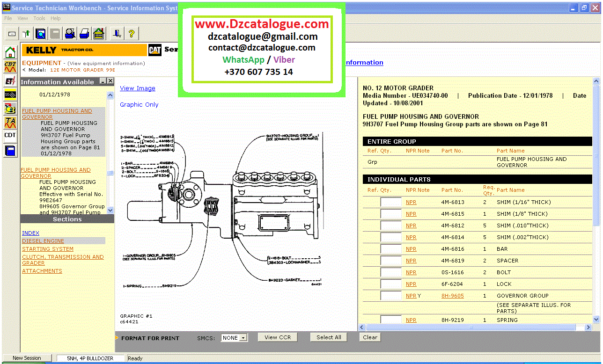The height and width of the screenshot is (364, 603).
Task: Click the Clear button
Action: pyautogui.click(x=370, y=337)
